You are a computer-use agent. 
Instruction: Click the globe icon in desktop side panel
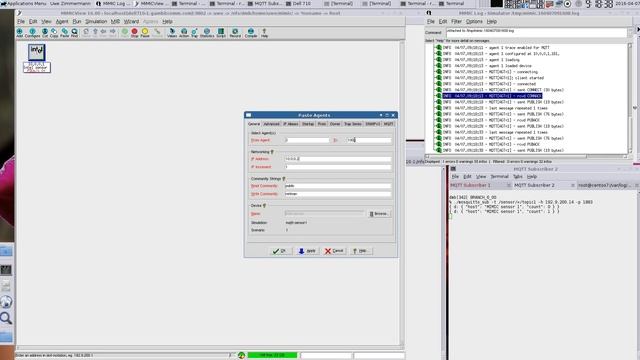point(6,302)
